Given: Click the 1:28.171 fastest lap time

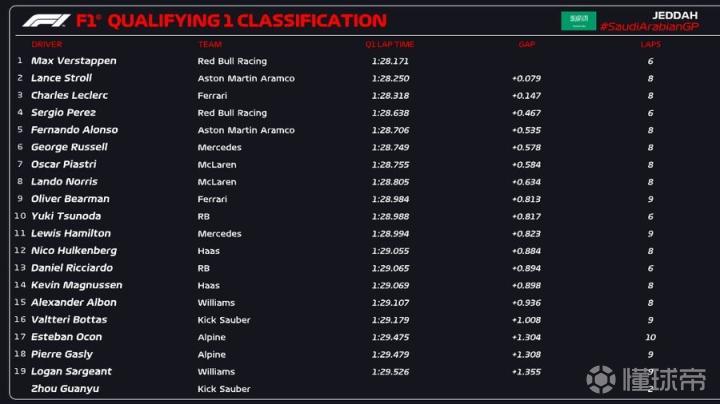Looking at the screenshot, I should click(x=391, y=61).
